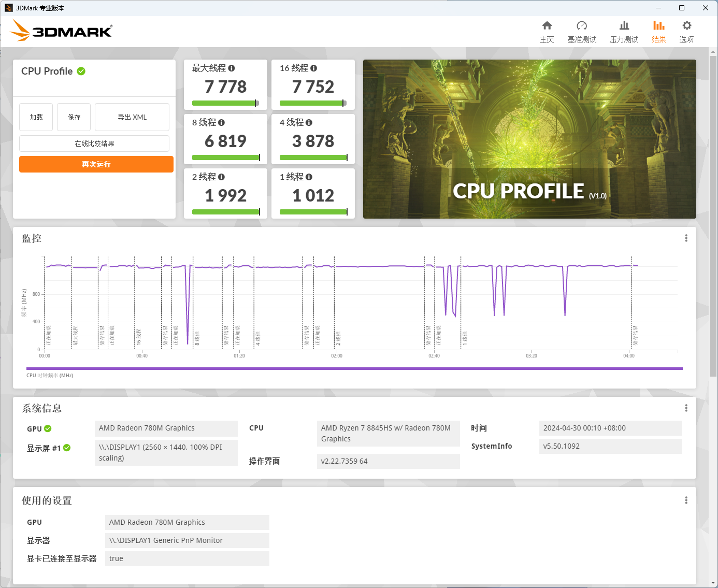Click info icon beside 16 线程
The width and height of the screenshot is (718, 588).
313,68
